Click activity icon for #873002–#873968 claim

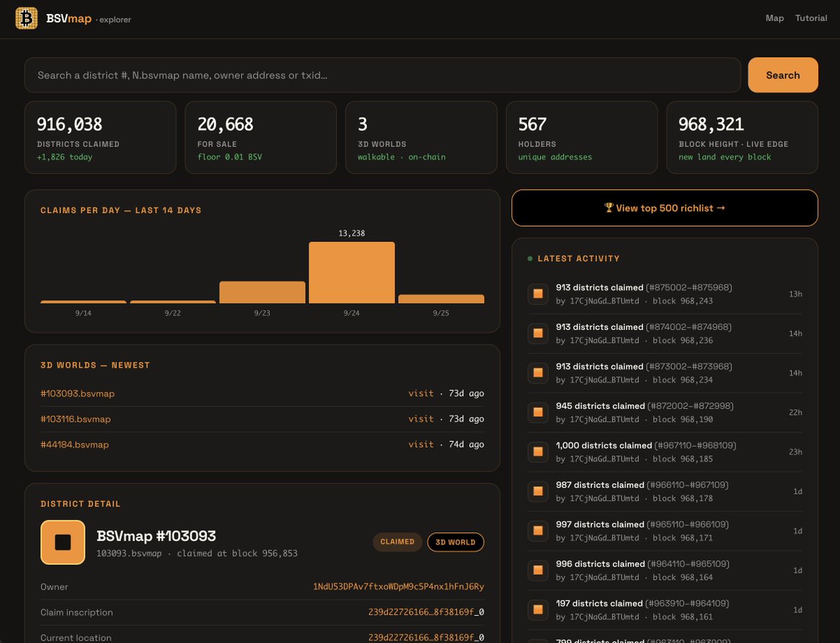click(538, 373)
